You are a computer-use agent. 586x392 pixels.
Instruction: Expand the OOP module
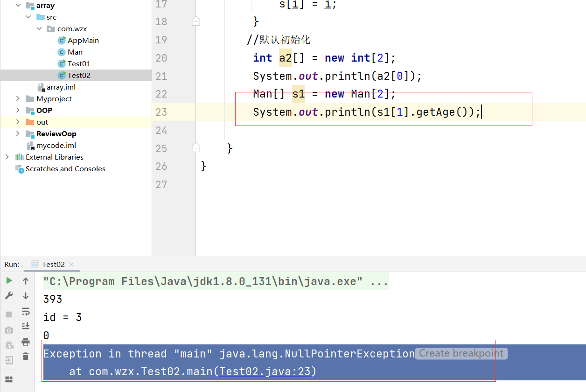tap(18, 110)
